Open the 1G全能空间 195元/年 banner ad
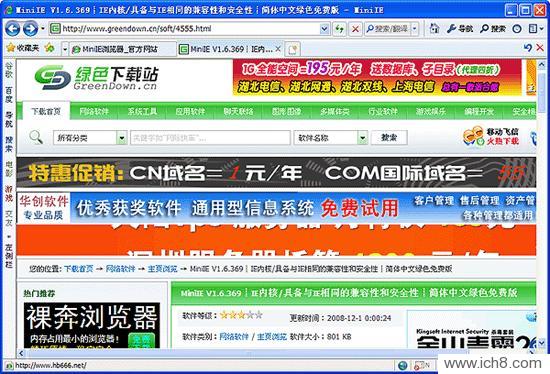Screen dimensions: 550x374 377,77
